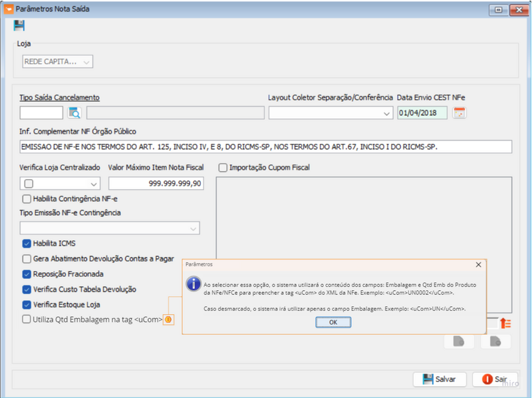Click the first grayed document icon button
Viewport: 532px width, 398px height.
coord(459,341)
